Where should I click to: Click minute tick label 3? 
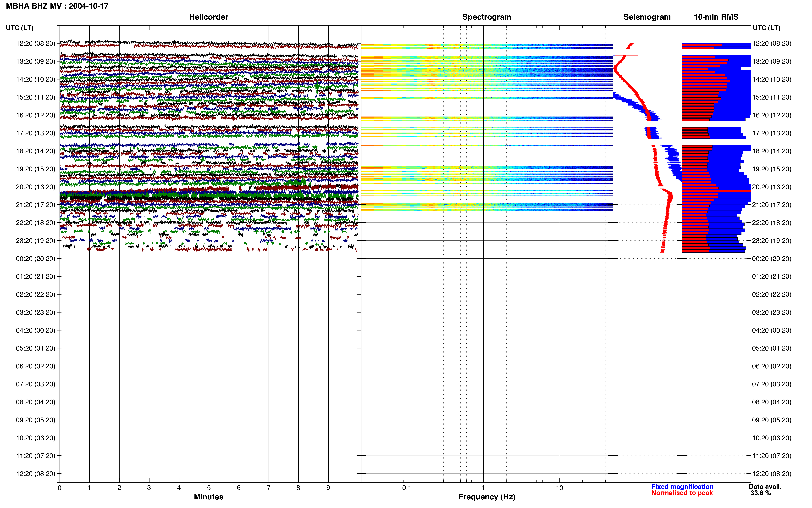point(149,488)
